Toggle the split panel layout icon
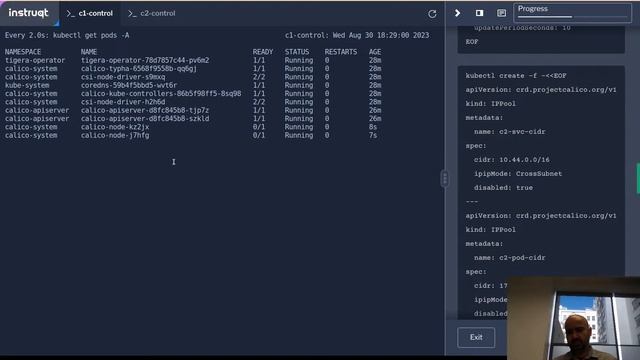Image resolution: width=640 pixels, height=360 pixels. click(x=479, y=13)
